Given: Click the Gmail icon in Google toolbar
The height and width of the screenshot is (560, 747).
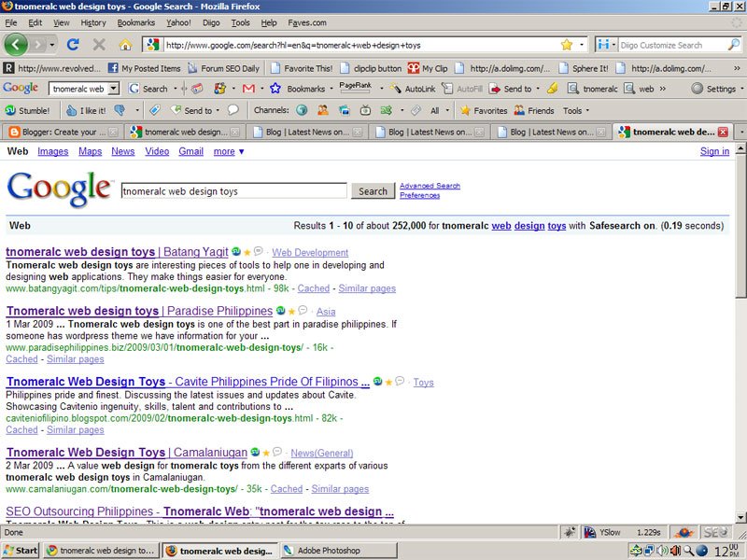Looking at the screenshot, I should pos(248,89).
